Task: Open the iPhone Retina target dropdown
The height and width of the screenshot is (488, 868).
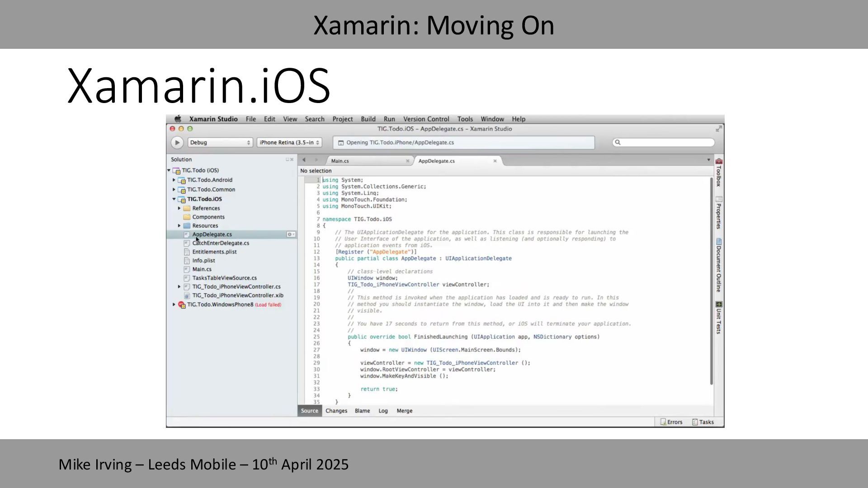Action: pyautogui.click(x=289, y=142)
